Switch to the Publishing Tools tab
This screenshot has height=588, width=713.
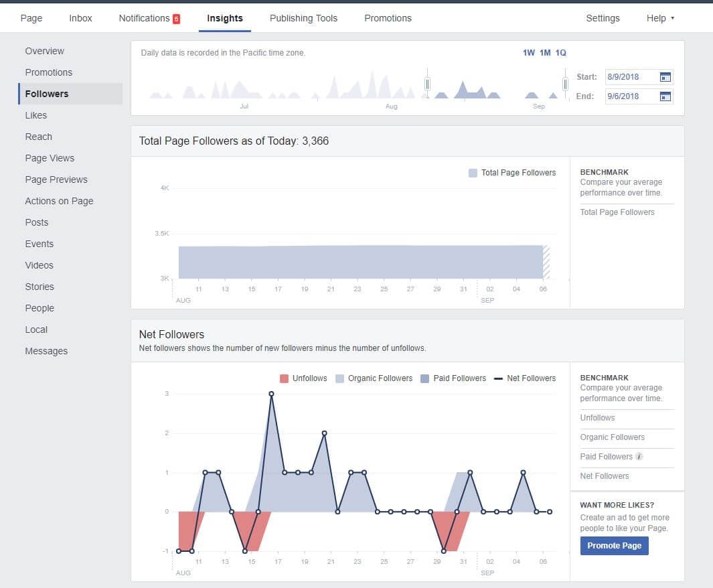[x=303, y=18]
